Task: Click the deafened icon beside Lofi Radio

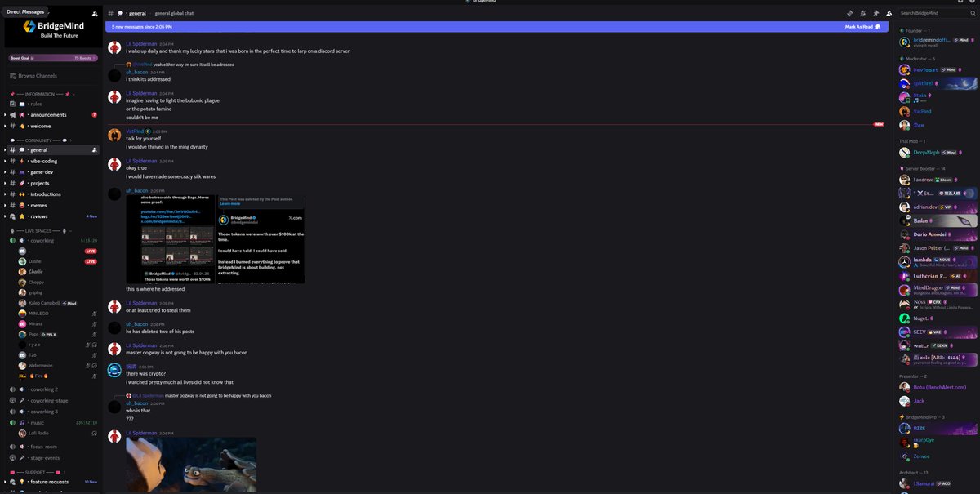Action: pyautogui.click(x=95, y=433)
